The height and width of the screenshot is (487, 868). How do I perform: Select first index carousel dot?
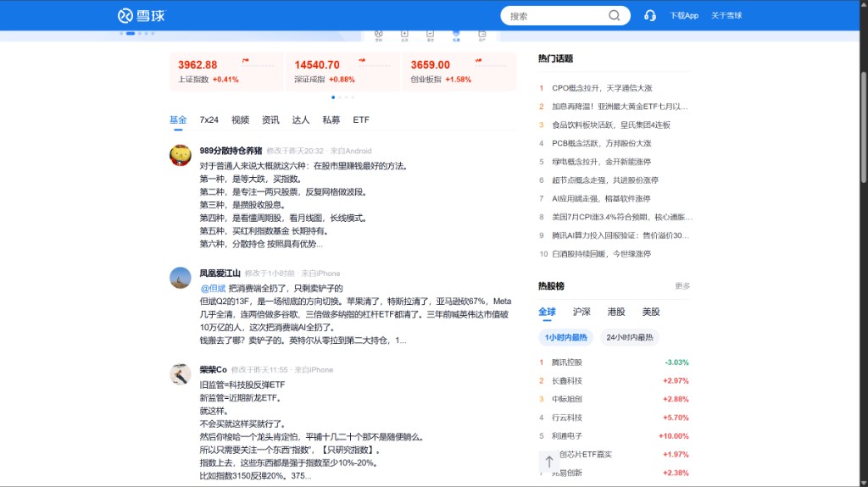(332, 97)
